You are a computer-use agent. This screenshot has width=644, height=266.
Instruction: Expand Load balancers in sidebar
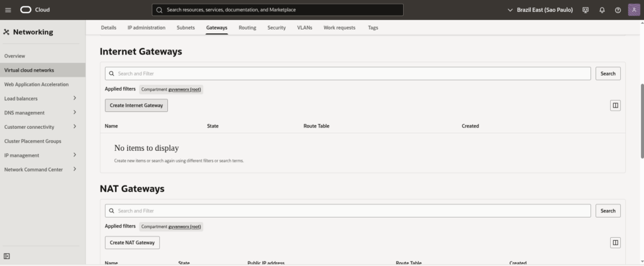[x=75, y=98]
